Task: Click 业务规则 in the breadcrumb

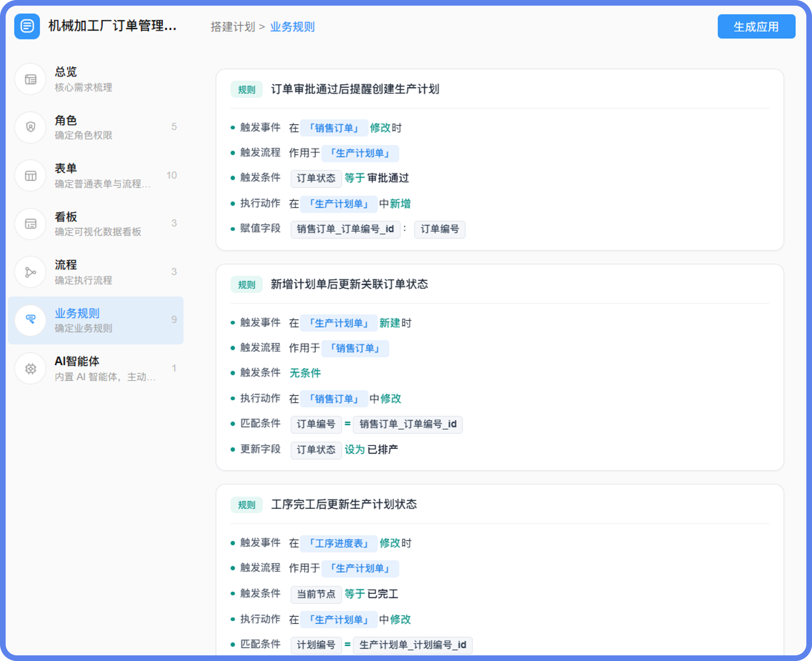Action: (292, 27)
